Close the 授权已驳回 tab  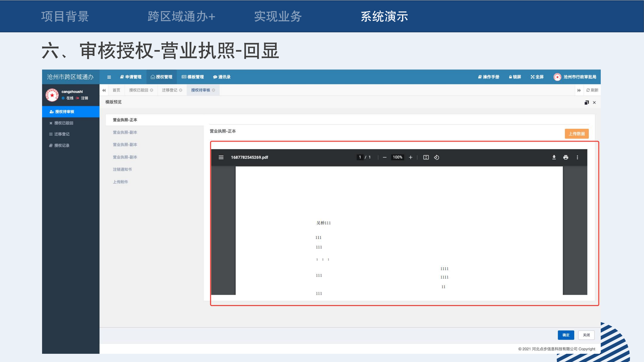pyautogui.click(x=152, y=90)
